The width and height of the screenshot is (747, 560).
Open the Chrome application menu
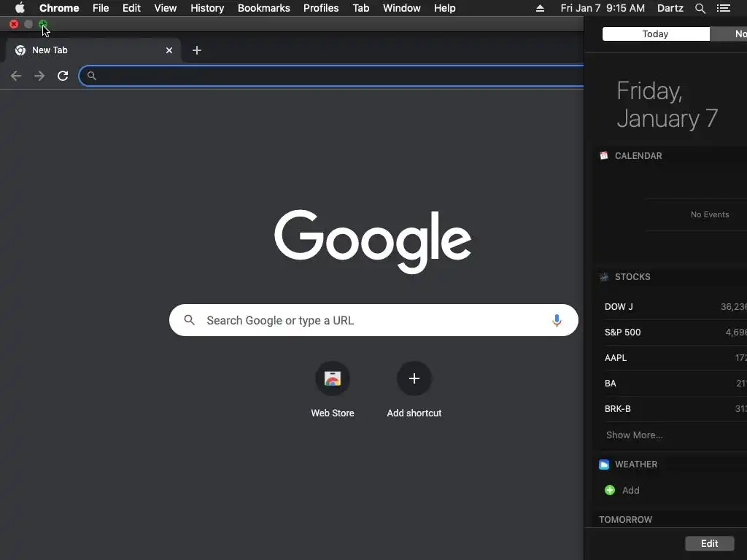pos(59,8)
